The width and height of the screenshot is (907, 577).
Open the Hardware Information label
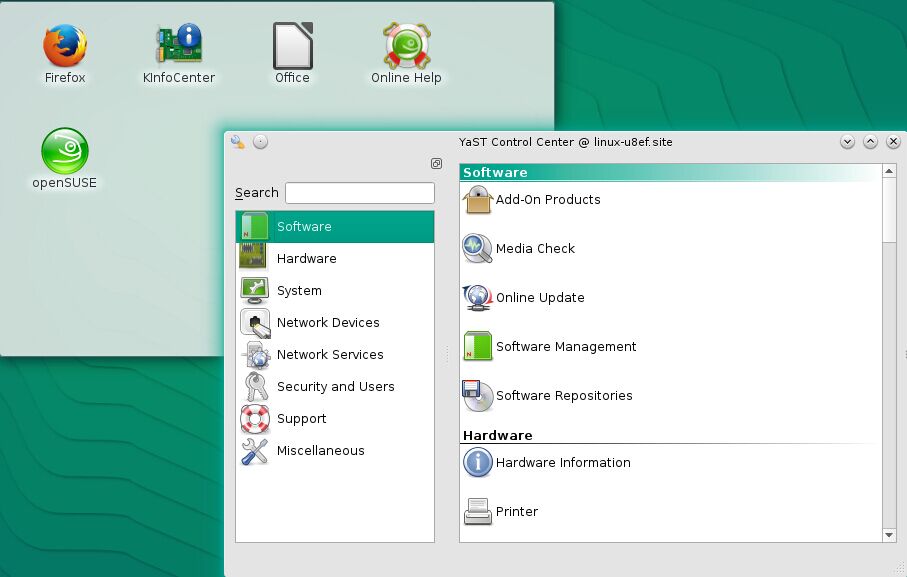click(563, 463)
